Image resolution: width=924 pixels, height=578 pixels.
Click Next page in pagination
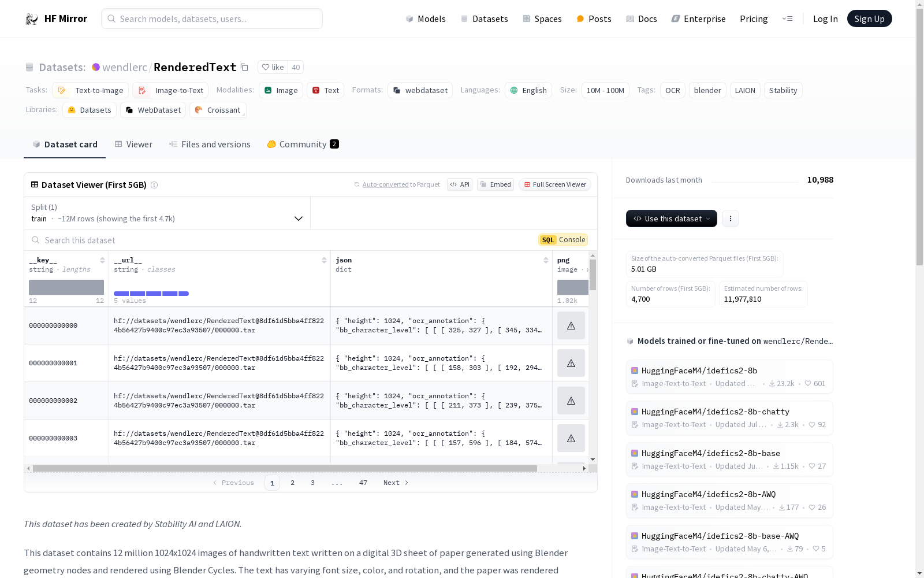[x=396, y=483]
